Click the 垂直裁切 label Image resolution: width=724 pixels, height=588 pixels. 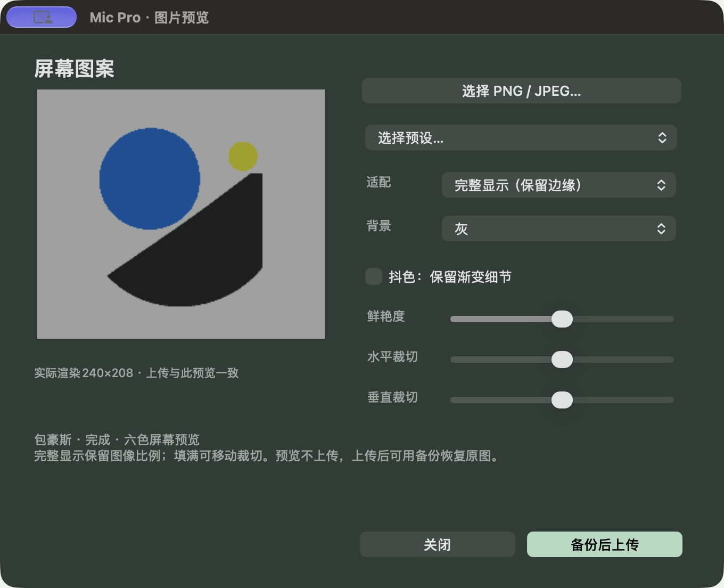[392, 397]
